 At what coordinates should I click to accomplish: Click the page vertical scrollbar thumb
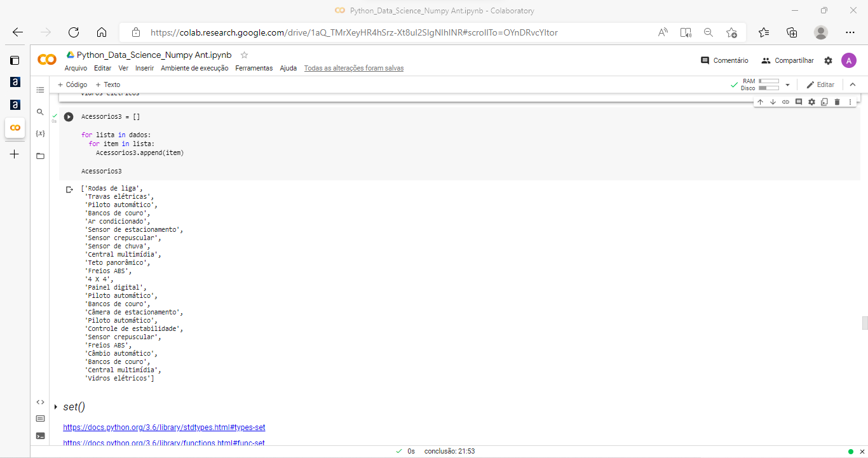coord(864,323)
